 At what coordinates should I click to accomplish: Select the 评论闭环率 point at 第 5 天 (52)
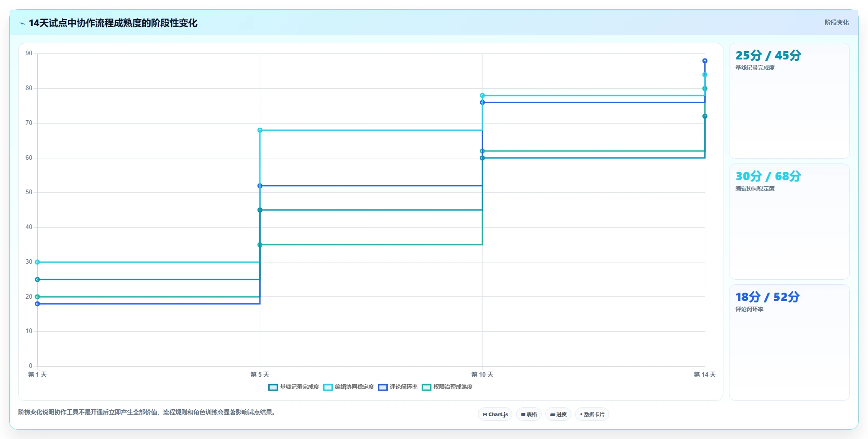pyautogui.click(x=260, y=186)
